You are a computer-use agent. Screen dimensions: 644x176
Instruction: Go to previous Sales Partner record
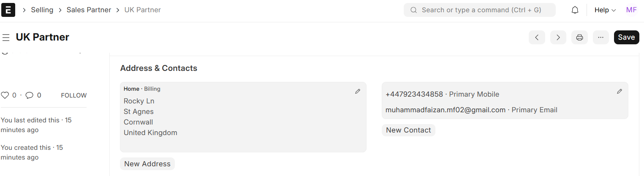pyautogui.click(x=537, y=37)
